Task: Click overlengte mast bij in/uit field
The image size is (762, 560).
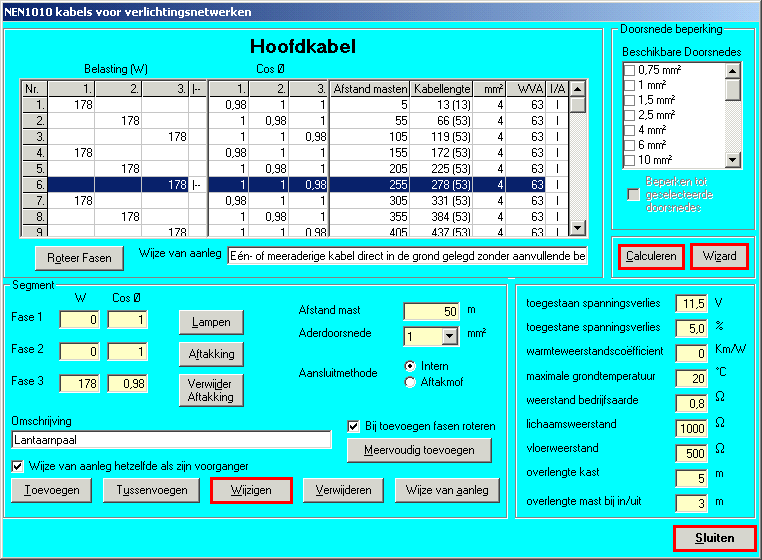Action: coord(692,503)
